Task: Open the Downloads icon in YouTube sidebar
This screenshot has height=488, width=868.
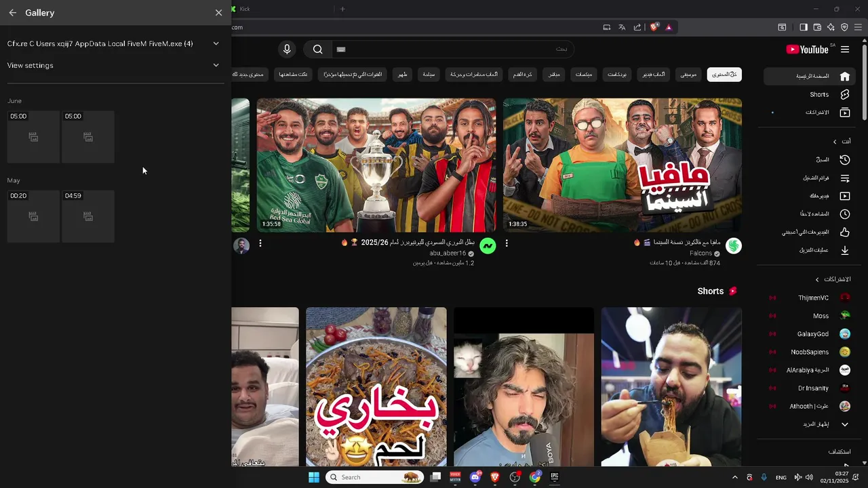Action: (x=844, y=250)
